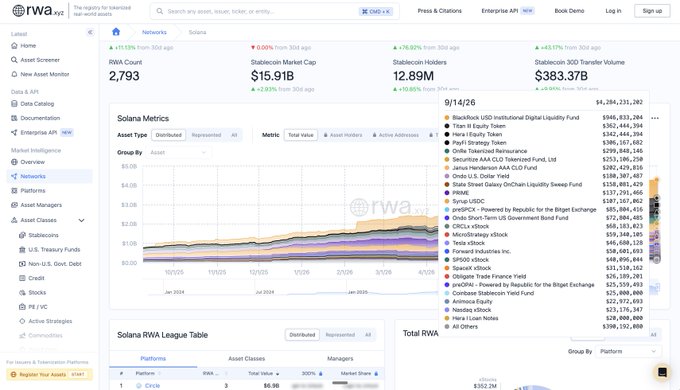Click the Stablecoin Holders value 12.89M
This screenshot has height=390, width=680.
click(413, 76)
